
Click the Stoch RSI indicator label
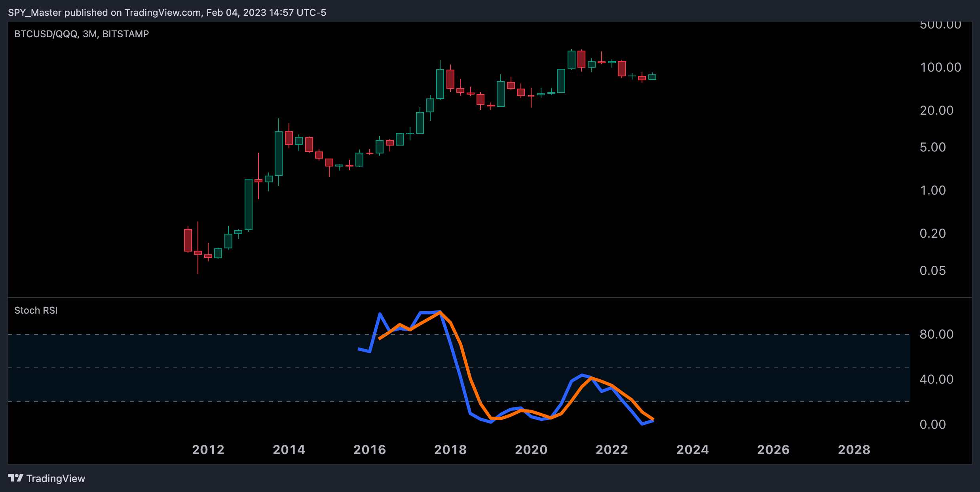(36, 310)
